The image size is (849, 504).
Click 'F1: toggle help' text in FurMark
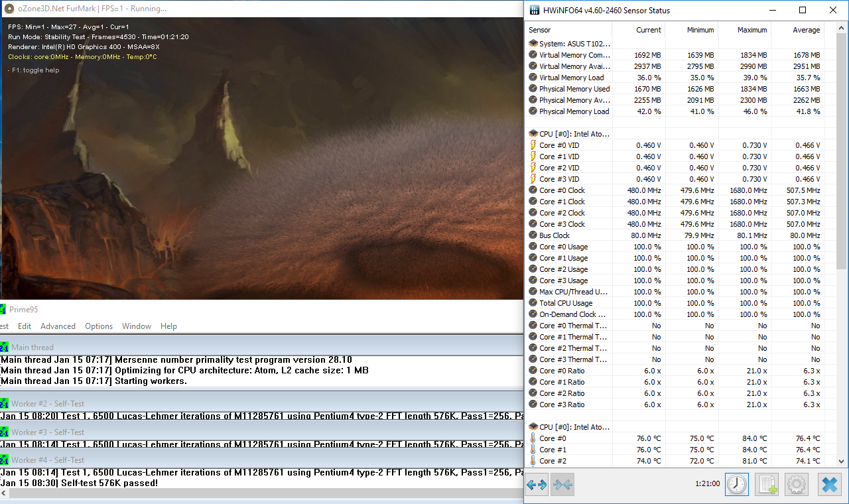35,70
